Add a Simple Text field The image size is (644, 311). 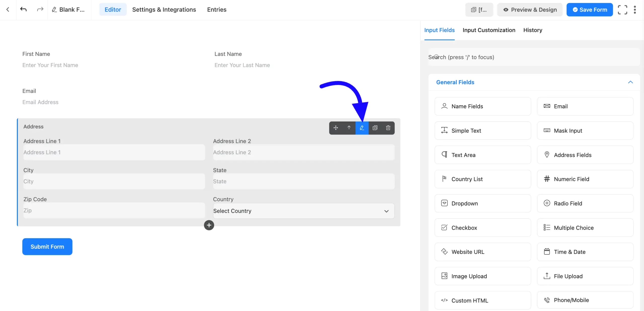point(482,130)
